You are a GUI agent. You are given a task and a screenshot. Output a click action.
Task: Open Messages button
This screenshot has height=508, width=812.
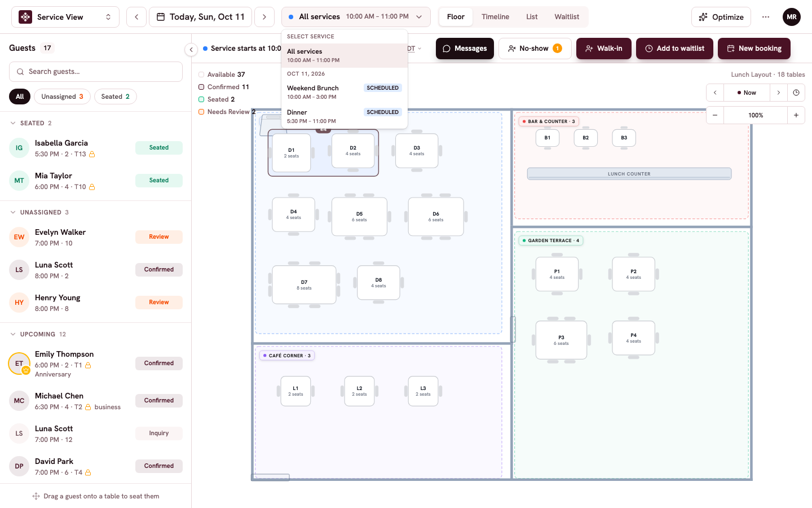click(465, 49)
